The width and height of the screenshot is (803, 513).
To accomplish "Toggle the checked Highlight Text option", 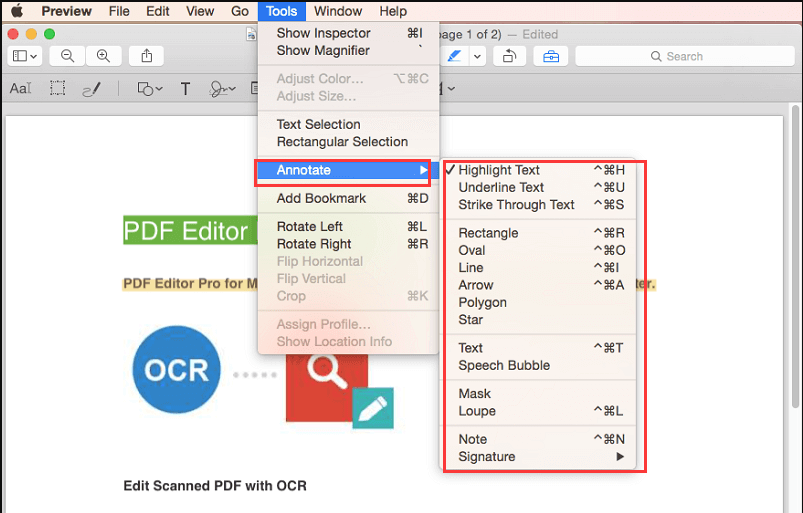I will click(x=499, y=170).
